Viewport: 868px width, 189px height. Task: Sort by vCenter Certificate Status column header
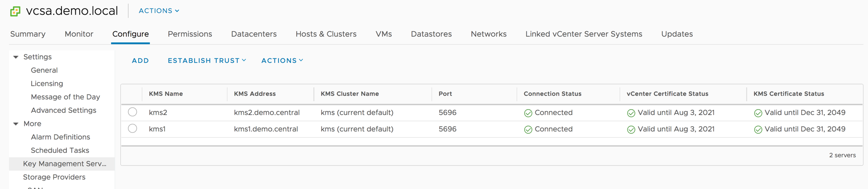click(x=667, y=94)
